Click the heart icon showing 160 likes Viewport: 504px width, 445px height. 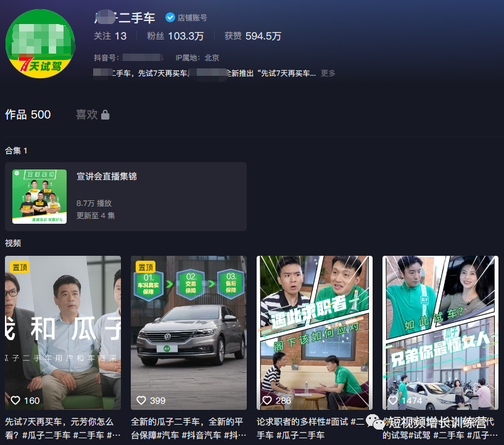click(x=15, y=401)
